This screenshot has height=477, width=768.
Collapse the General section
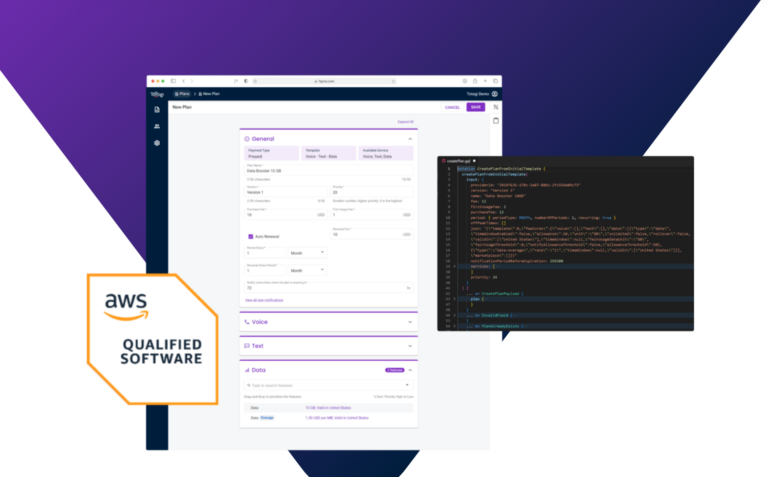[x=410, y=139]
